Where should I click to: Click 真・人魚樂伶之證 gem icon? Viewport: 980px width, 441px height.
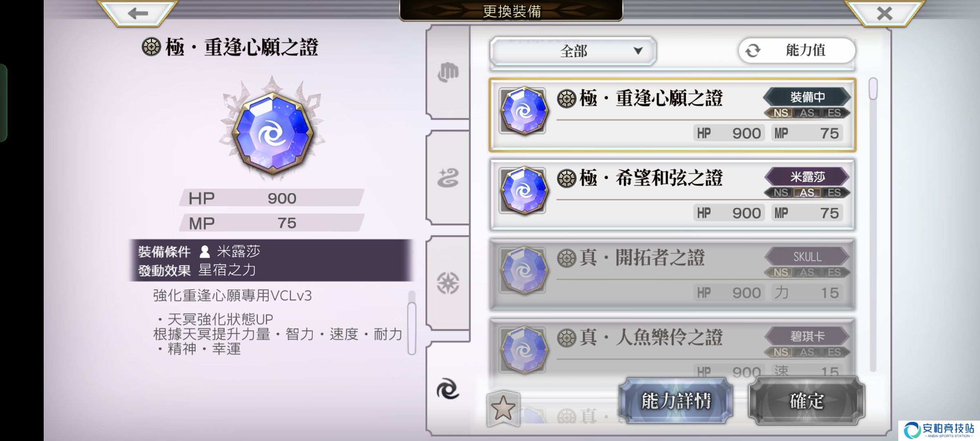(523, 350)
